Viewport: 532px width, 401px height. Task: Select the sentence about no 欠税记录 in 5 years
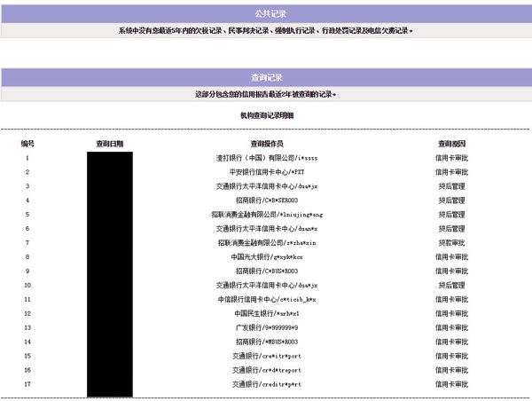[x=265, y=30]
